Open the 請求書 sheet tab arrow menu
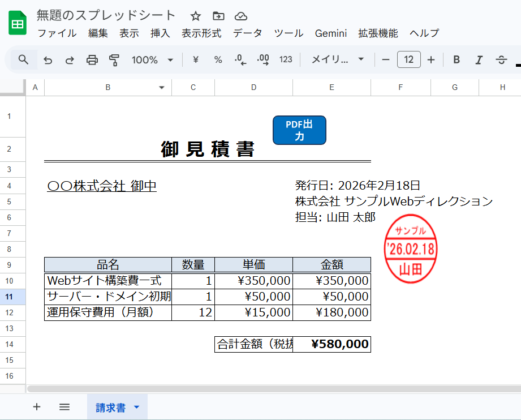521x420 pixels. [x=136, y=408]
